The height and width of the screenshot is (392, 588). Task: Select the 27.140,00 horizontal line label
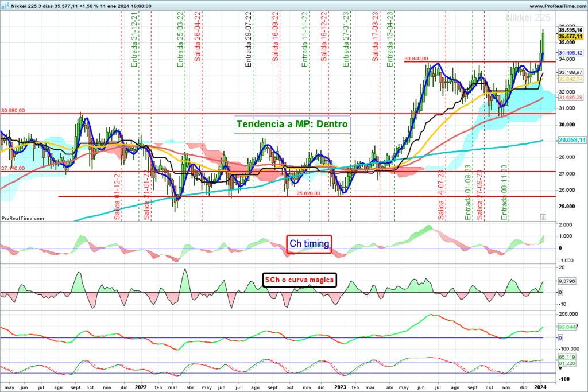(13, 169)
